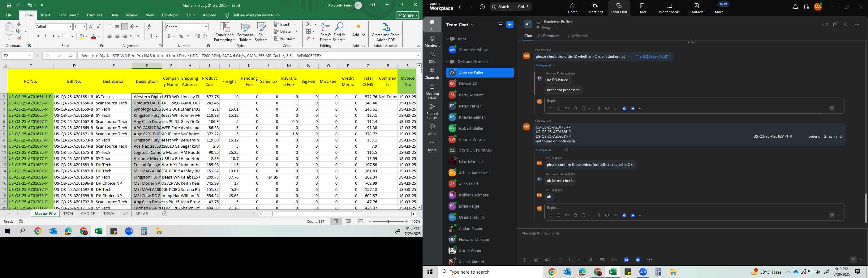Toggle Italic formatting in Excel
The width and height of the screenshot is (868, 278).
45,36
